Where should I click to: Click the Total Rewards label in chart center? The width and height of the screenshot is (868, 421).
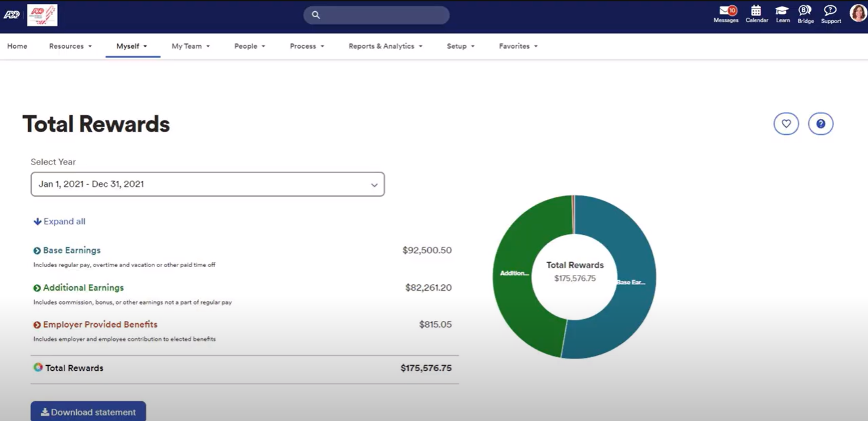(575, 265)
